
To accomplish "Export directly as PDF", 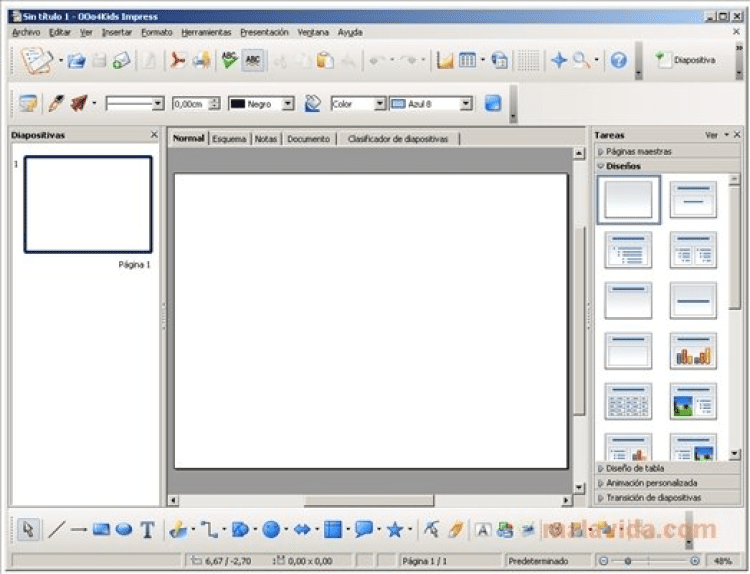I will [178, 61].
